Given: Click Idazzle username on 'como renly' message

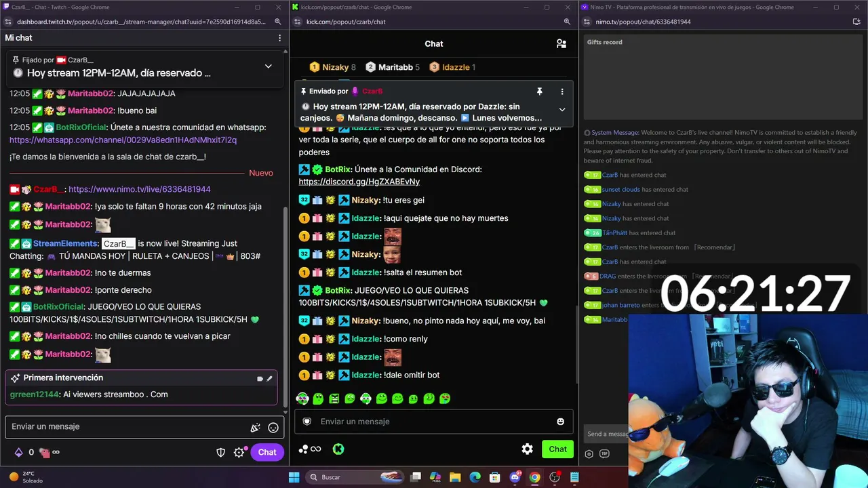Looking at the screenshot, I should coord(366,339).
